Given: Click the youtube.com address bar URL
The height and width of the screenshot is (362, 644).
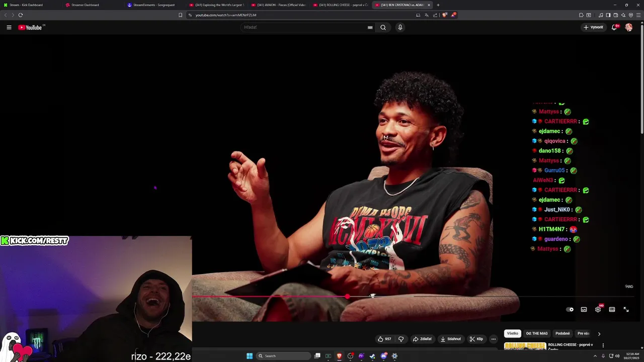Looking at the screenshot, I should pos(226,15).
